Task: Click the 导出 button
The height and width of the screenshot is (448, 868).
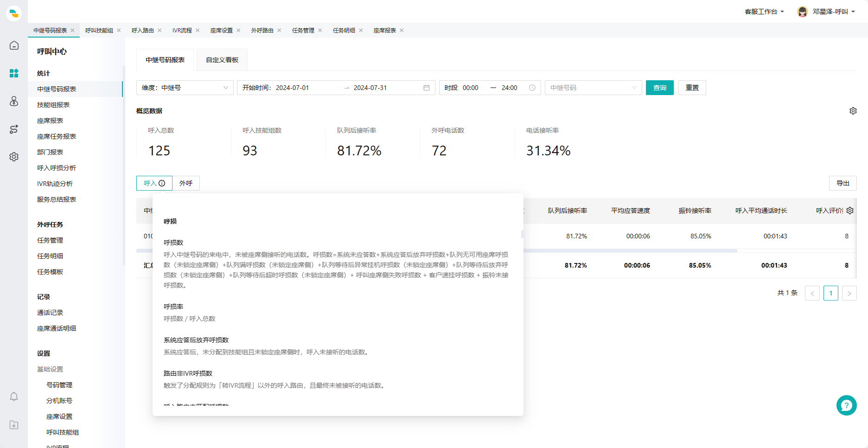Action: (843, 183)
